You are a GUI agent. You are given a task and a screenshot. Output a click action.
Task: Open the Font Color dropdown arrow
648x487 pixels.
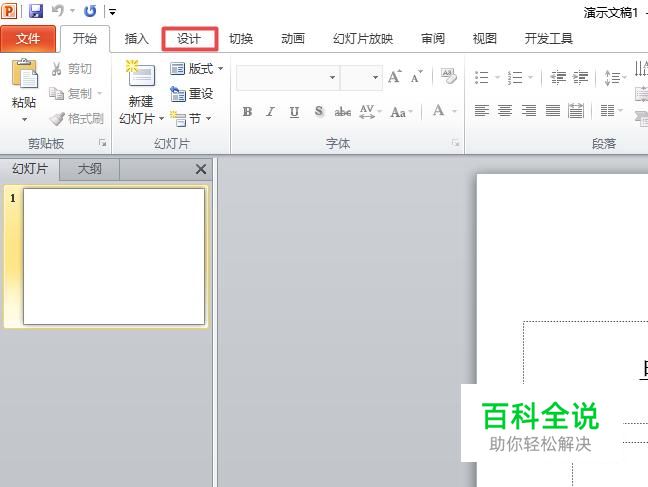click(454, 111)
